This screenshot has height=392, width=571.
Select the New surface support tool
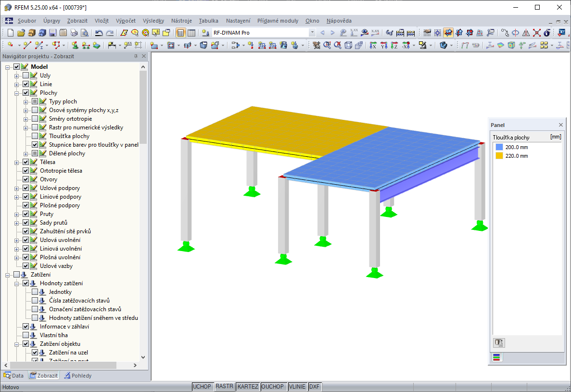(96, 45)
